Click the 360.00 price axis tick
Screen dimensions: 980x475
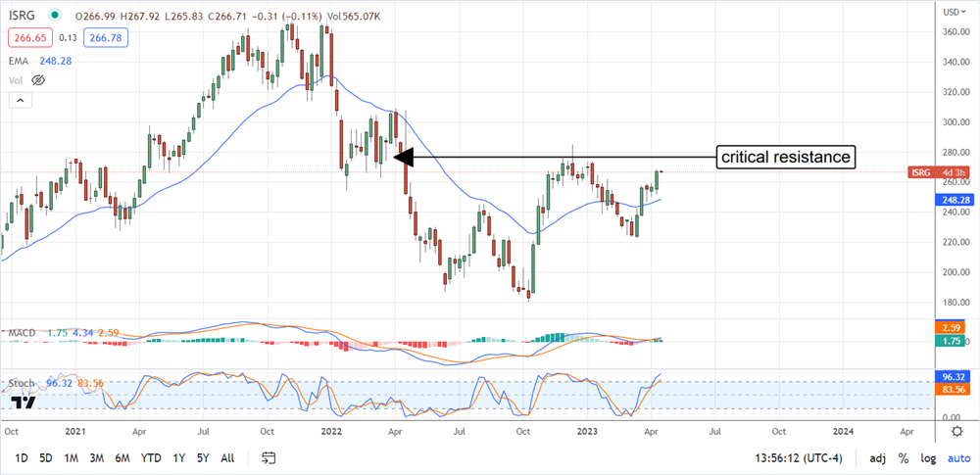pyautogui.click(x=955, y=32)
